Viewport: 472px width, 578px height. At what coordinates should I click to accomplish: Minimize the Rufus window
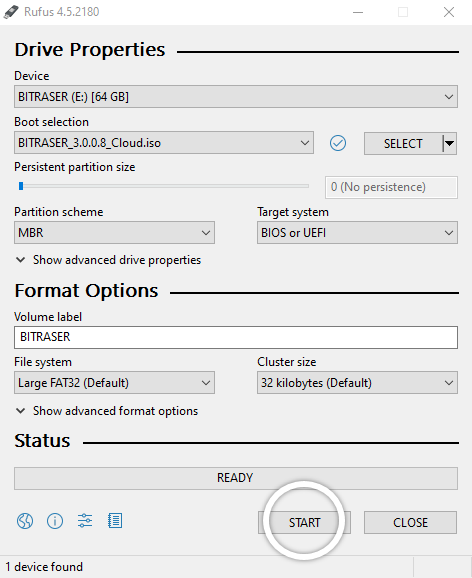[x=358, y=12]
